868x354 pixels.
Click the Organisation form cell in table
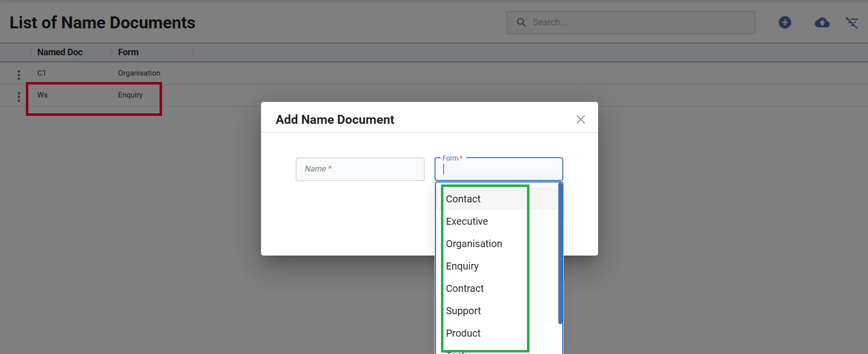tap(139, 73)
